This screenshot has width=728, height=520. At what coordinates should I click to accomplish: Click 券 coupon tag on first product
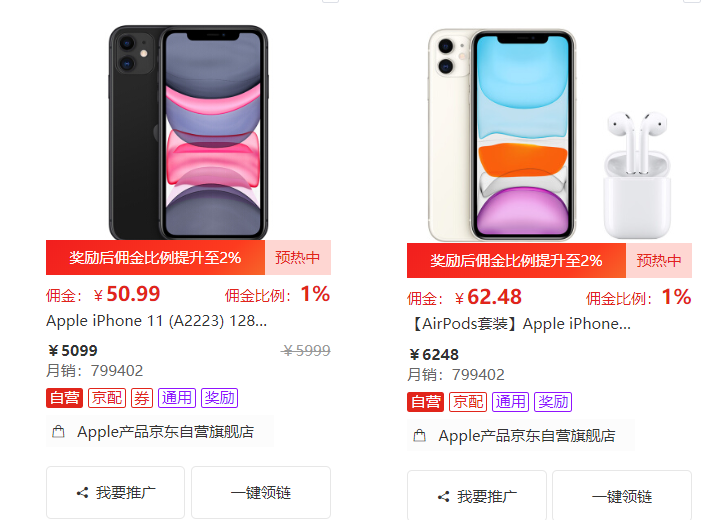(142, 398)
